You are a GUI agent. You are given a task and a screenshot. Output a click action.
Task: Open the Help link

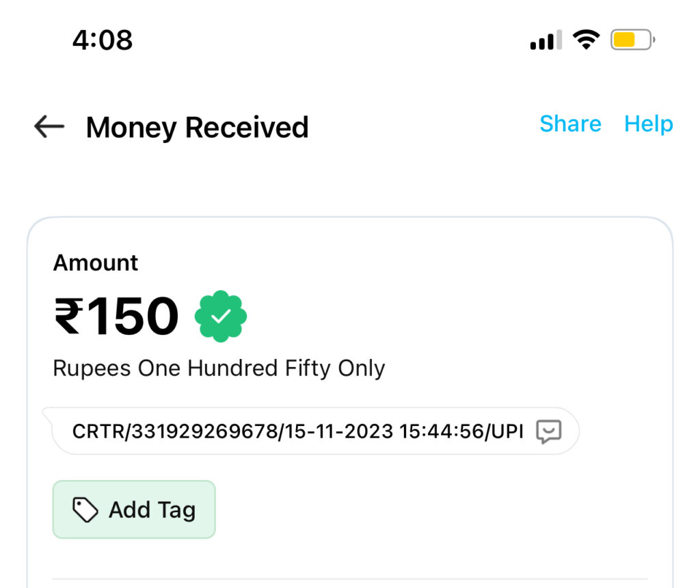coord(649,124)
